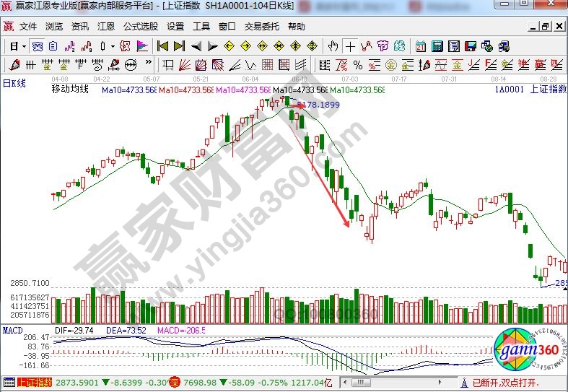
Task: Open the 公式选股 menu
Action: click(x=140, y=27)
